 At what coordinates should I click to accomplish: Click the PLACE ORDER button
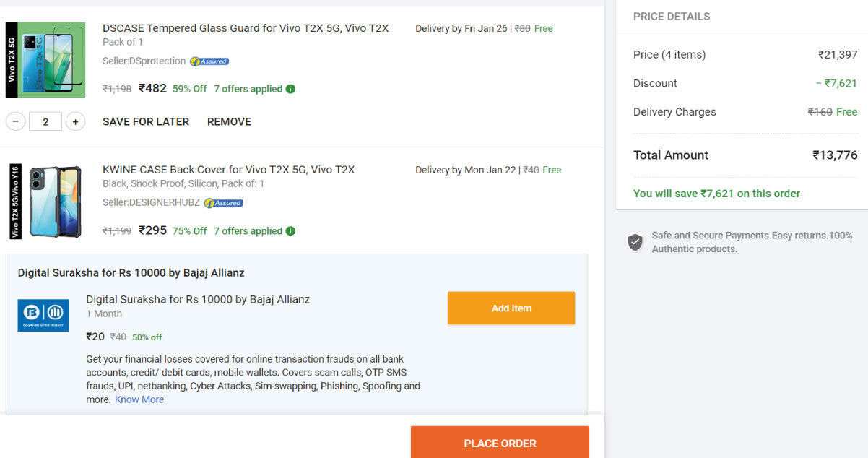pyautogui.click(x=499, y=443)
